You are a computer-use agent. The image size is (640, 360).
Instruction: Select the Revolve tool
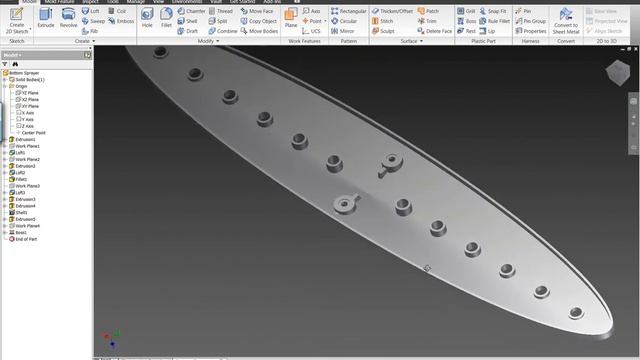click(68, 18)
